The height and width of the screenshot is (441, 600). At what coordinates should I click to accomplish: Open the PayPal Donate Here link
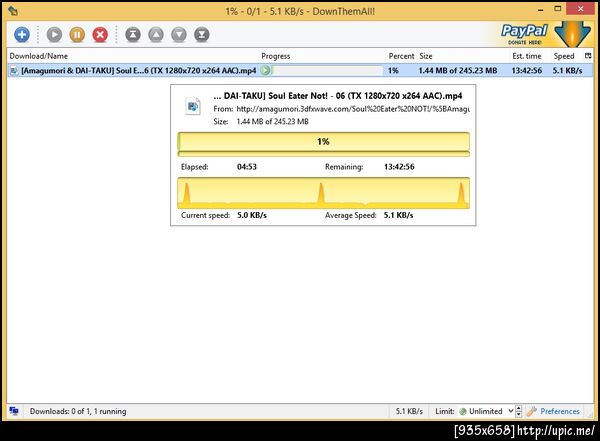pyautogui.click(x=525, y=34)
